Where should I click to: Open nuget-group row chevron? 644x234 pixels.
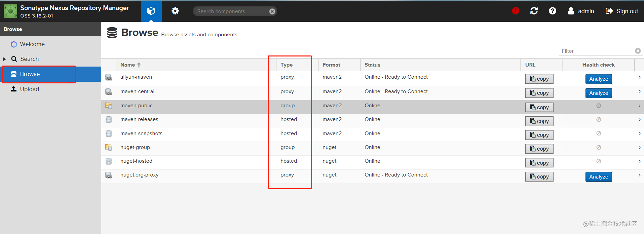pyautogui.click(x=639, y=148)
